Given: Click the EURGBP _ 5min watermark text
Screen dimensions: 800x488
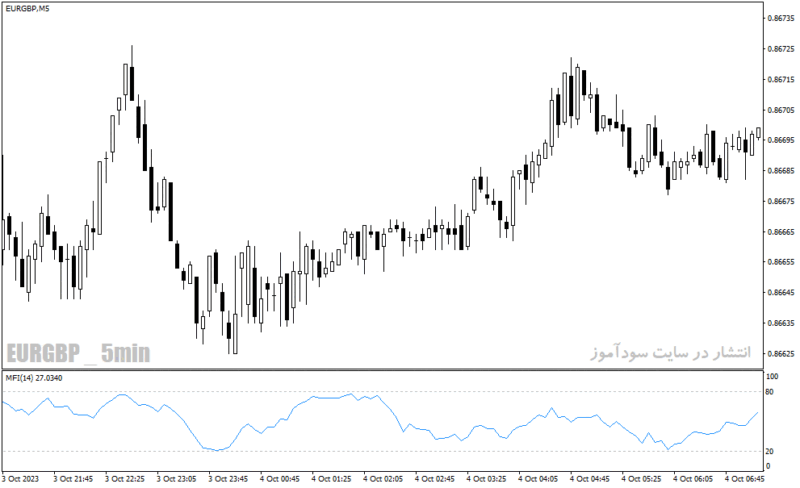Looking at the screenshot, I should [78, 353].
